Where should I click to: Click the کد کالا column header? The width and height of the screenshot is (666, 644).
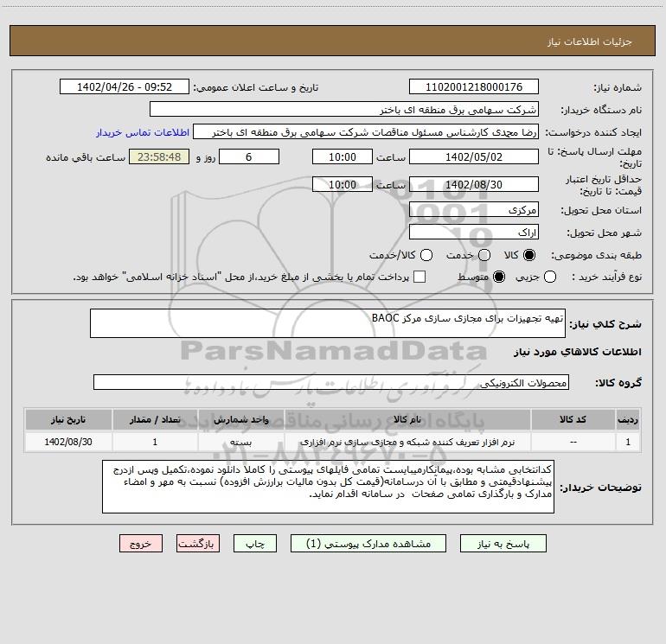[x=573, y=420]
